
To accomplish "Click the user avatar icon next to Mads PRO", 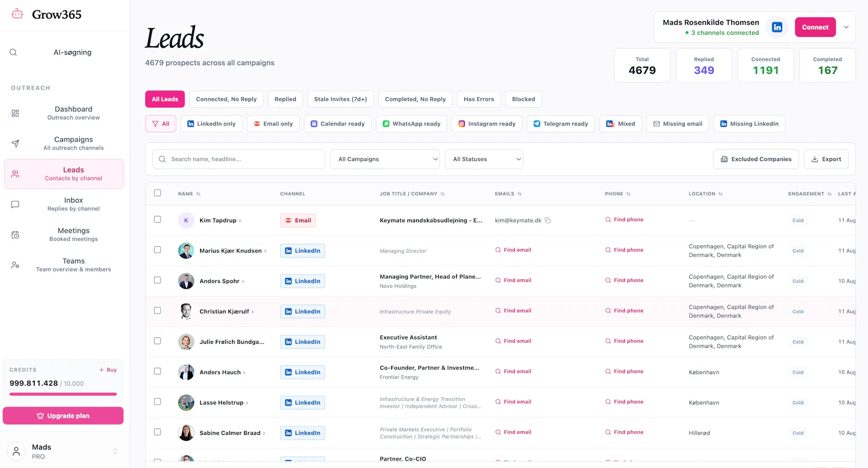I will click(16, 451).
